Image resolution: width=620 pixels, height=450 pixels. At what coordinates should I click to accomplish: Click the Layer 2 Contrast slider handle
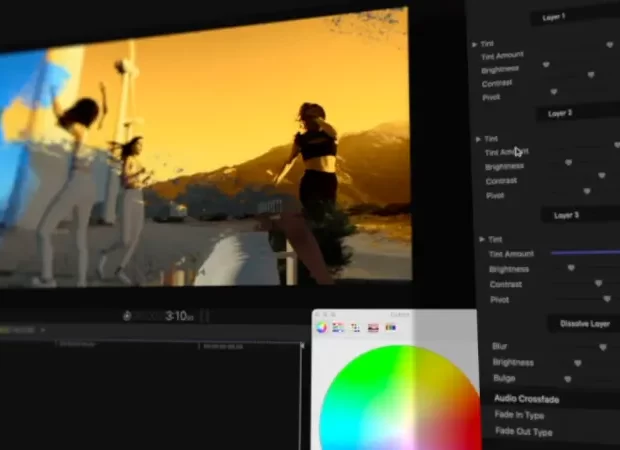(x=601, y=175)
